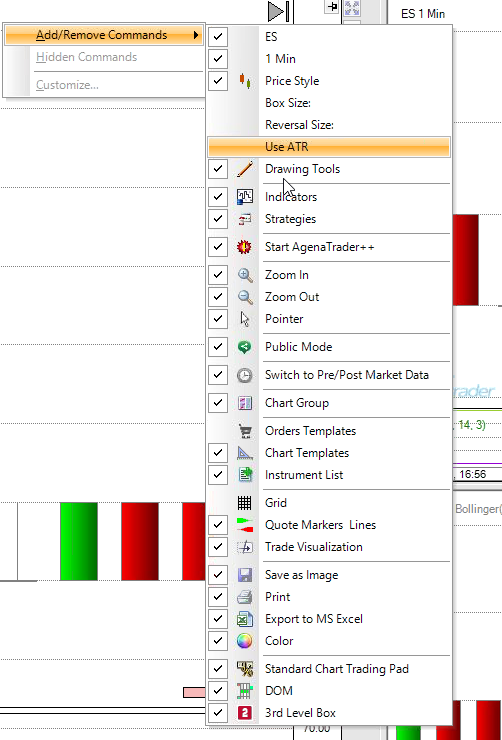Viewport: 502px width, 740px height.
Task: Select the Use ATR menu item
Action: pyautogui.click(x=329, y=147)
